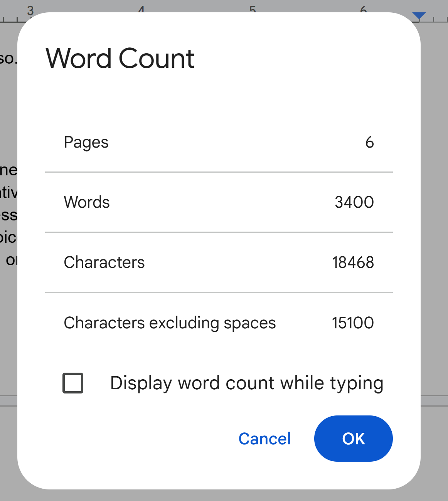The image size is (448, 501).
Task: Click the ruler at the 5 inch mark
Action: (x=253, y=9)
